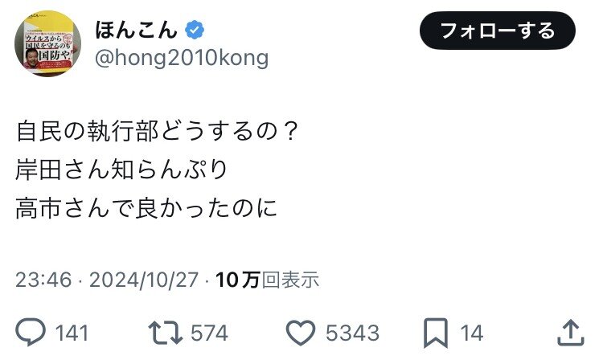The height and width of the screenshot is (364, 603).
Task: Tap the retweet arrows icon
Action: coord(166,333)
